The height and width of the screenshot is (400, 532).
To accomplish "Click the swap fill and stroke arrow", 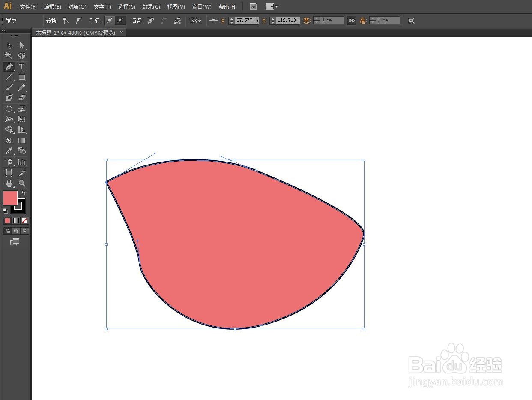I will click(x=24, y=193).
